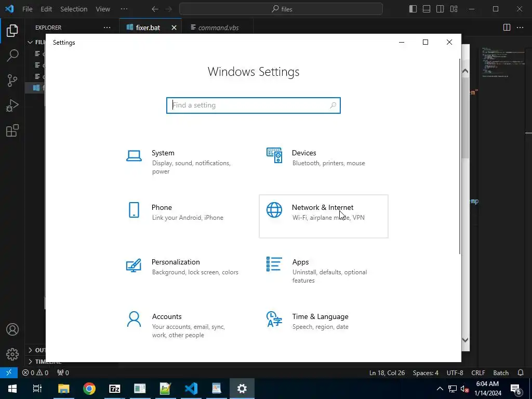Image resolution: width=532 pixels, height=399 pixels.
Task: Open File Explorer from the taskbar
Action: tap(64, 389)
